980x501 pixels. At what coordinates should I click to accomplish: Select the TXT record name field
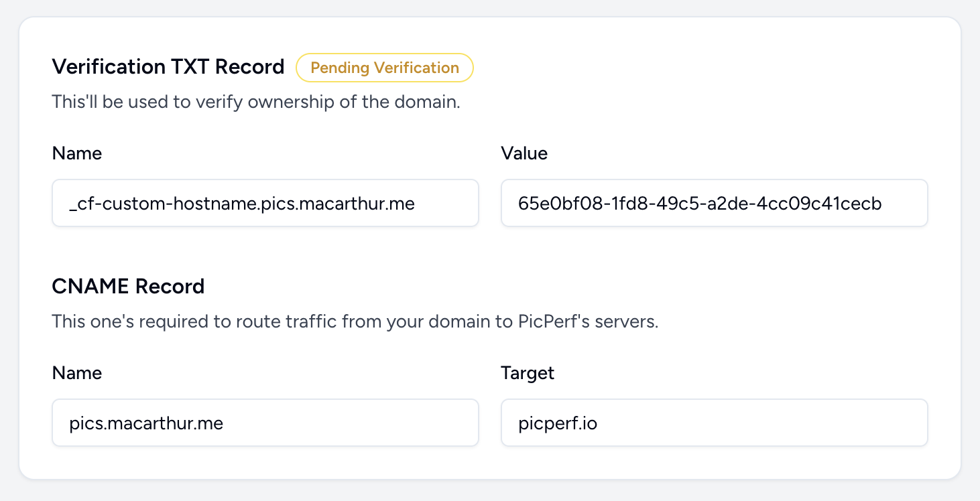[265, 203]
